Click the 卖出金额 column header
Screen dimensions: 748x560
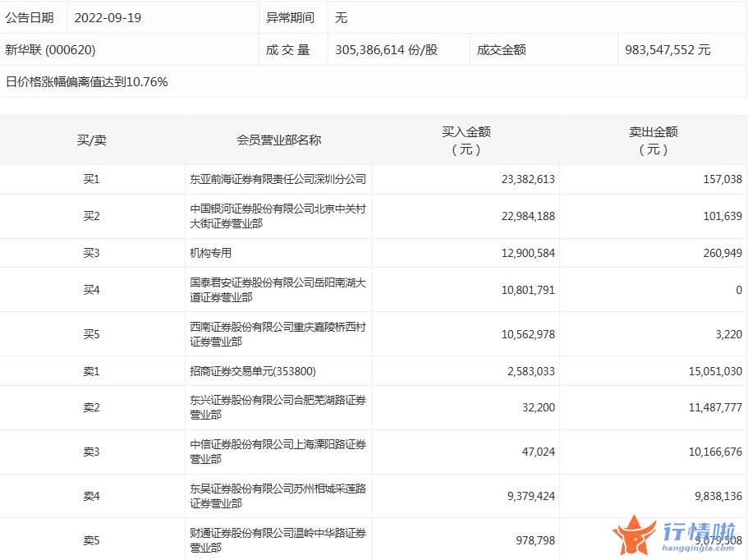(654, 140)
